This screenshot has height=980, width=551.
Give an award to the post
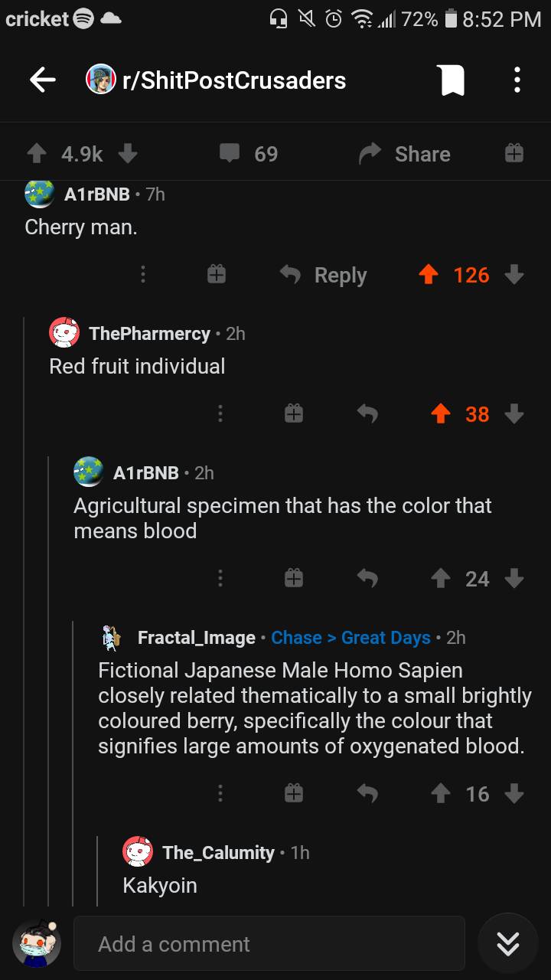[x=513, y=153]
